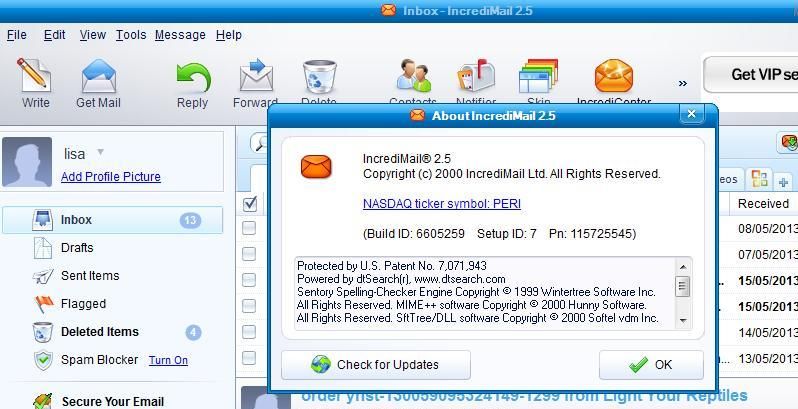Click the Deleted Items count badge 4
Image resolution: width=798 pixels, height=409 pixels.
[x=193, y=333]
